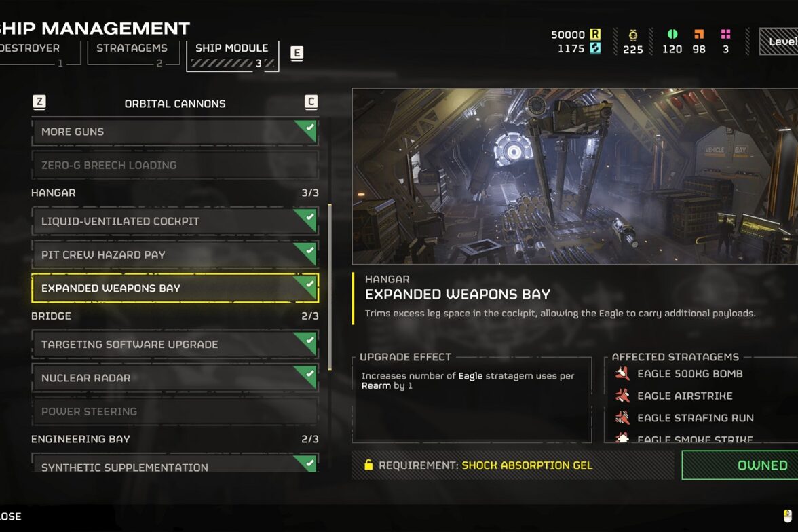Select the Power Steering upgrade
Image resolution: width=798 pixels, height=532 pixels.
(175, 411)
